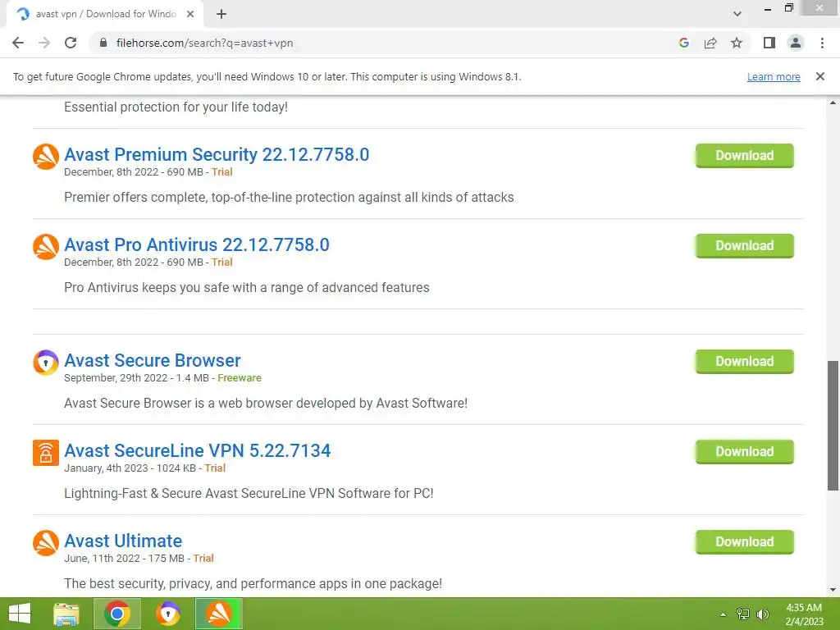Open the Chrome side panel
This screenshot has width=840, height=630.
point(769,43)
